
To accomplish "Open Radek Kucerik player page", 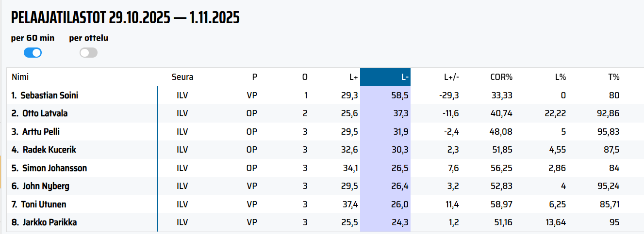I will pyautogui.click(x=49, y=150).
